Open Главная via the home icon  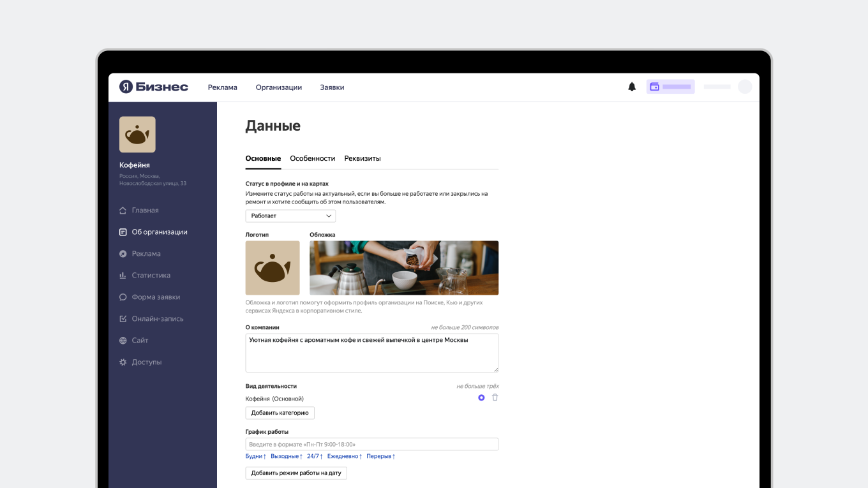point(123,210)
